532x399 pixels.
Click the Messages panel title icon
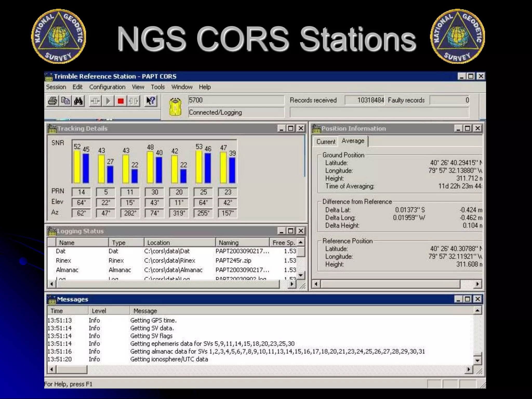pos(52,299)
